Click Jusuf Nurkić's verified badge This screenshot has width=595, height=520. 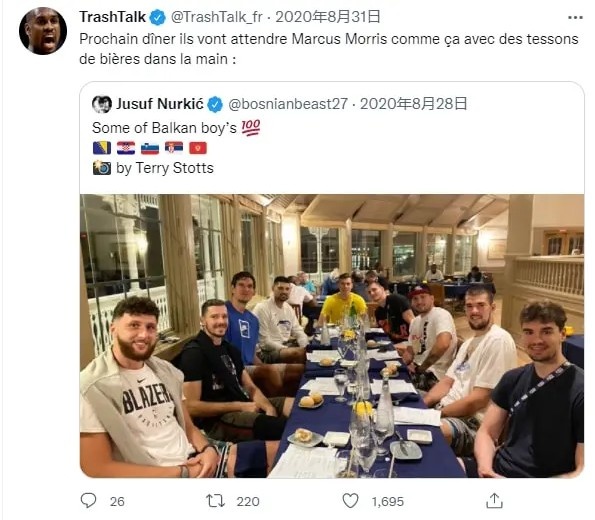tap(215, 104)
